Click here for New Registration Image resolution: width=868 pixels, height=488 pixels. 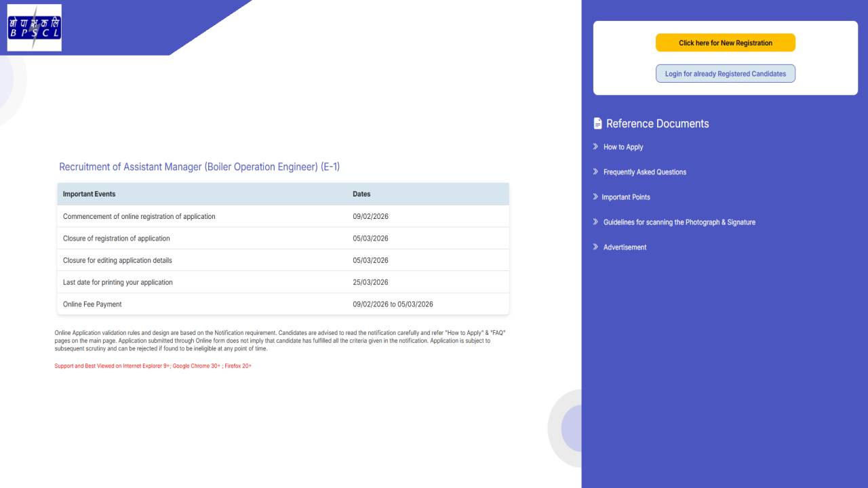[725, 42]
